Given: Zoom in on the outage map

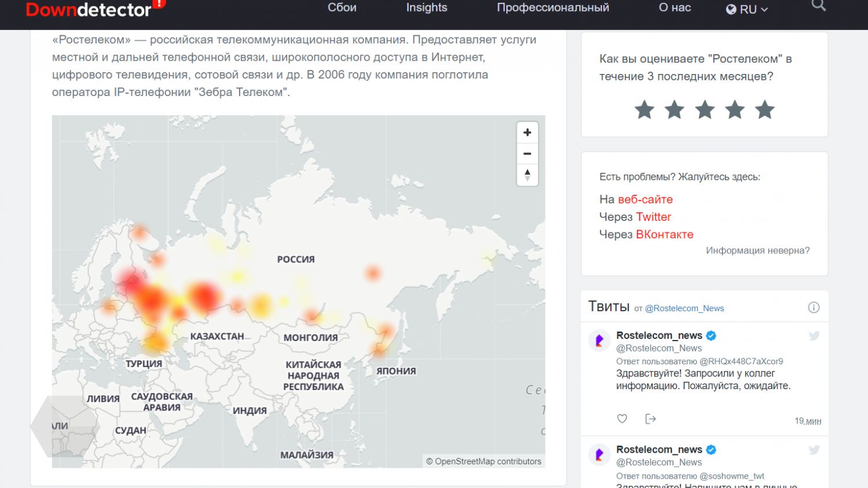Looking at the screenshot, I should 527,132.
